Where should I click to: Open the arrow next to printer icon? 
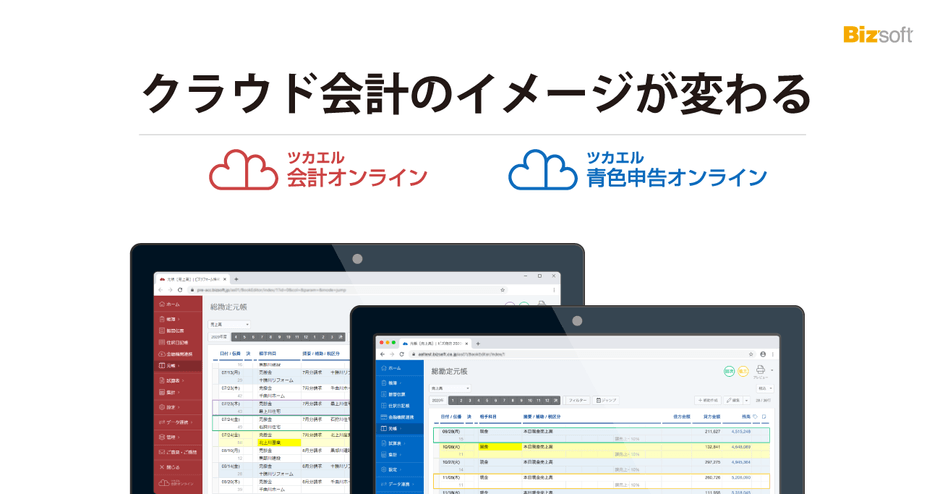tap(772, 370)
